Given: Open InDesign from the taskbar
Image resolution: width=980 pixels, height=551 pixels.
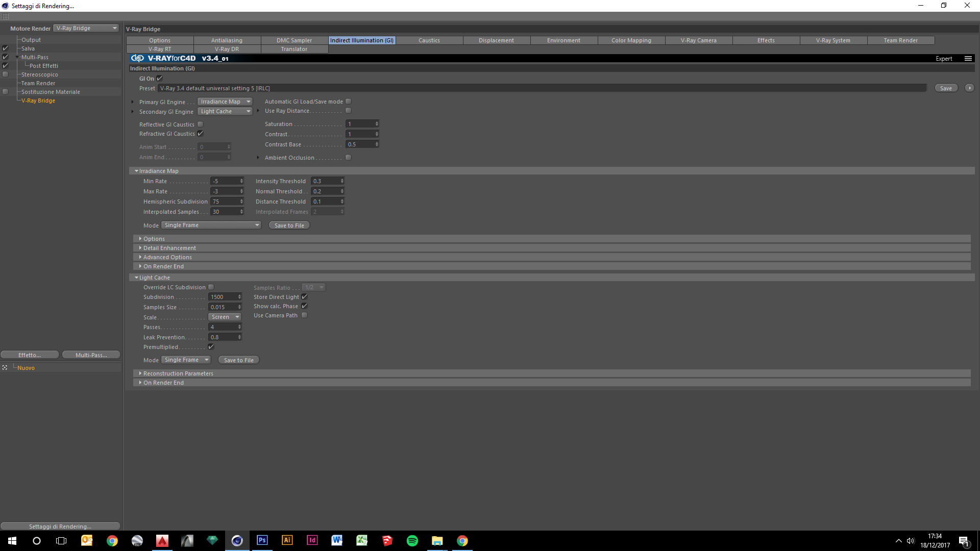Looking at the screenshot, I should coord(312,540).
